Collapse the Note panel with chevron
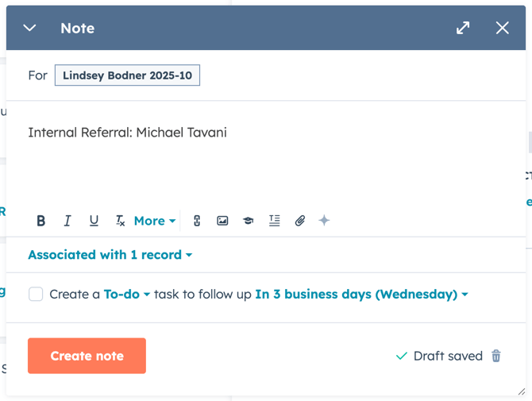 pos(30,28)
